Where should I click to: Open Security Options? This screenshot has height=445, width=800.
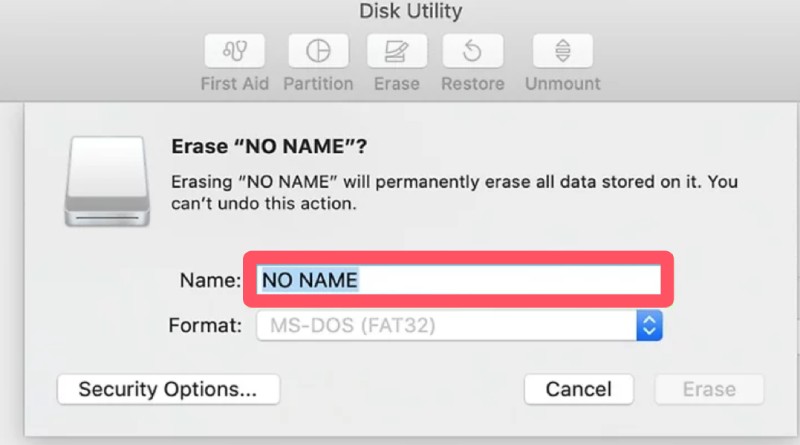pyautogui.click(x=168, y=389)
